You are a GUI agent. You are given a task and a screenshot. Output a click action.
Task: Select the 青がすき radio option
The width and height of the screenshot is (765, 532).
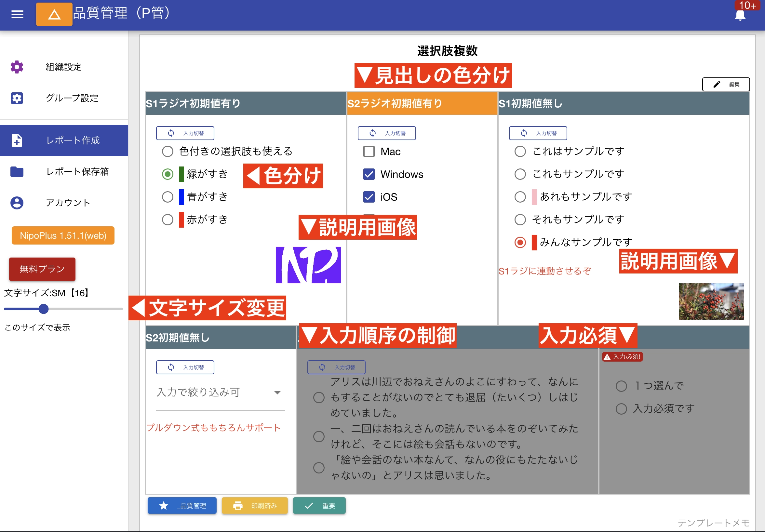click(x=168, y=196)
